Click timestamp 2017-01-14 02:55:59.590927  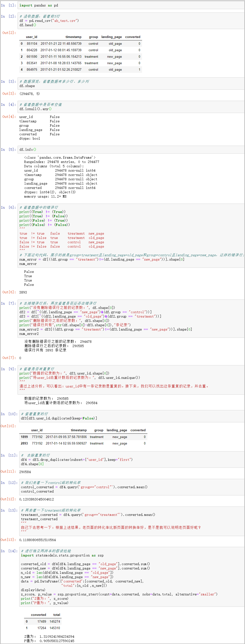66,443
